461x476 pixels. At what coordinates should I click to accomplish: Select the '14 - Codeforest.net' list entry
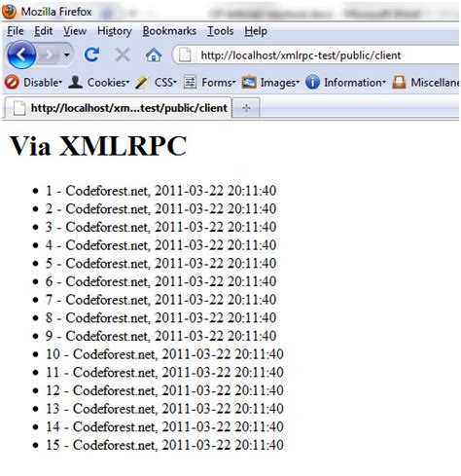point(164,426)
